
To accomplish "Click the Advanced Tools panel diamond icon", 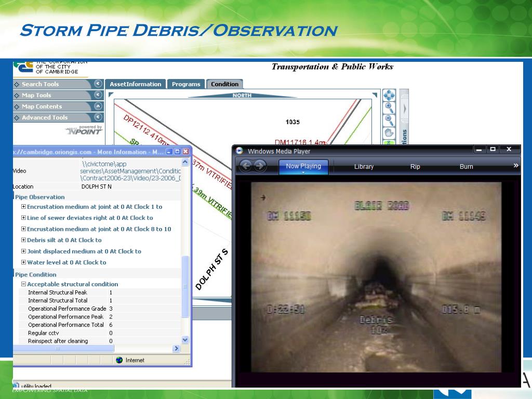I will click(x=17, y=118).
